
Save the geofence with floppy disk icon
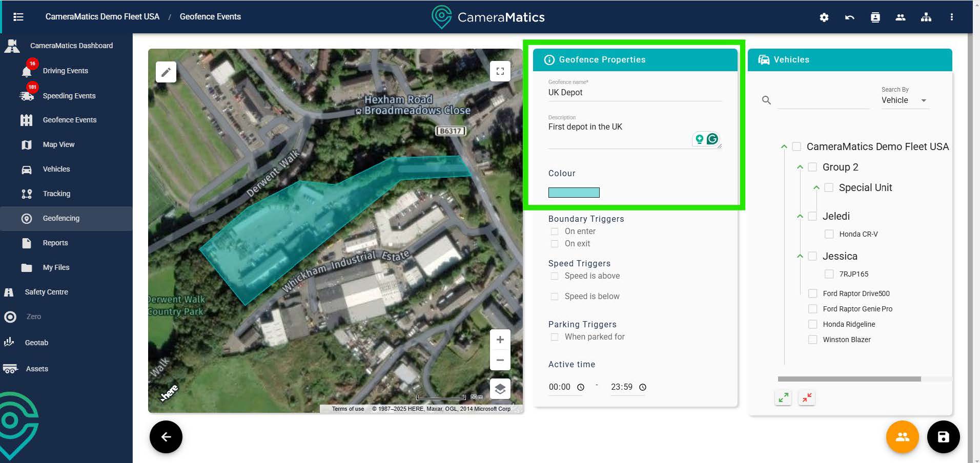pyautogui.click(x=943, y=437)
